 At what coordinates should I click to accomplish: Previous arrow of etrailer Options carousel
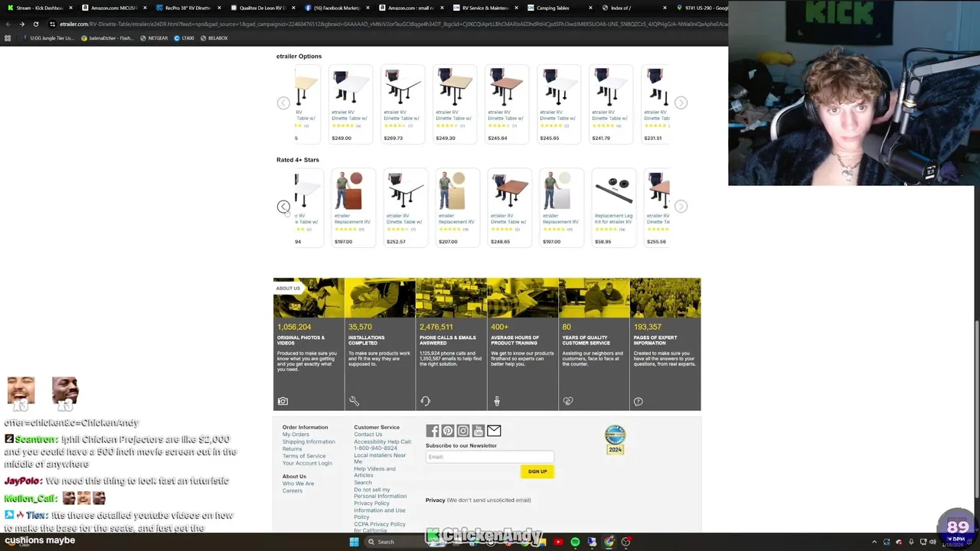pos(283,103)
